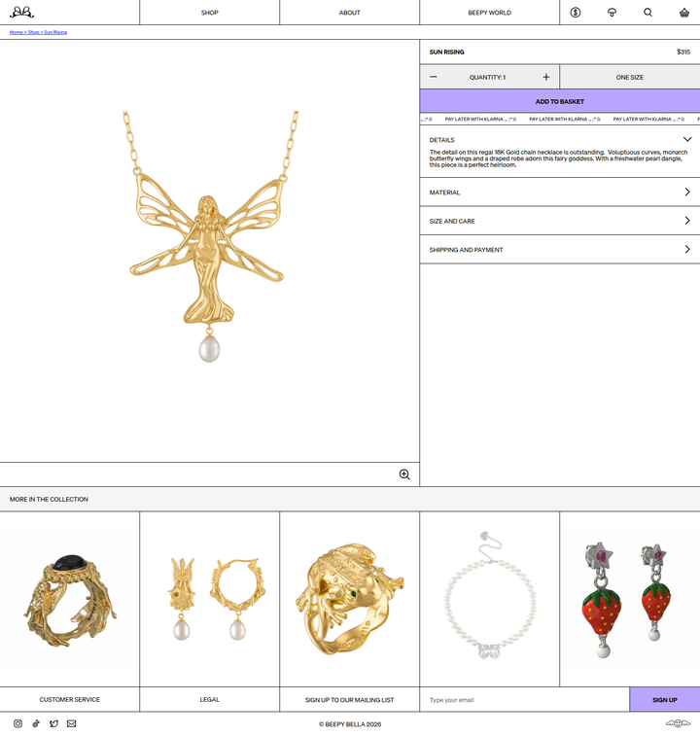Open Twitter from footer
Screen dimensions: 700x736
tap(54, 723)
